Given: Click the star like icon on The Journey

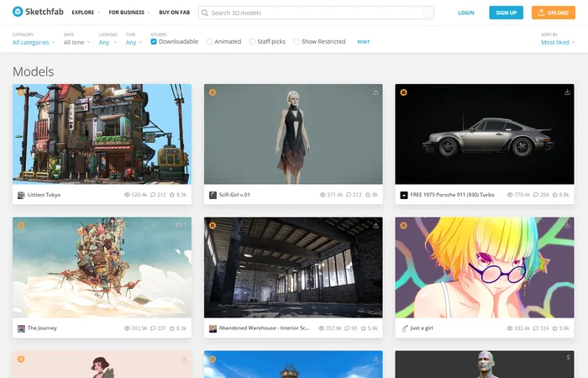Looking at the screenshot, I should click(172, 328).
